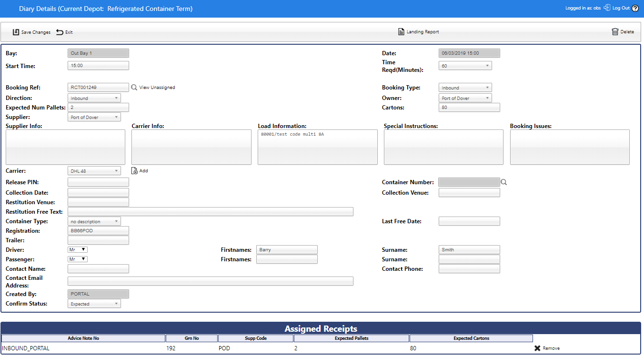Open the Time Reqd minutes dropdown

pos(465,66)
